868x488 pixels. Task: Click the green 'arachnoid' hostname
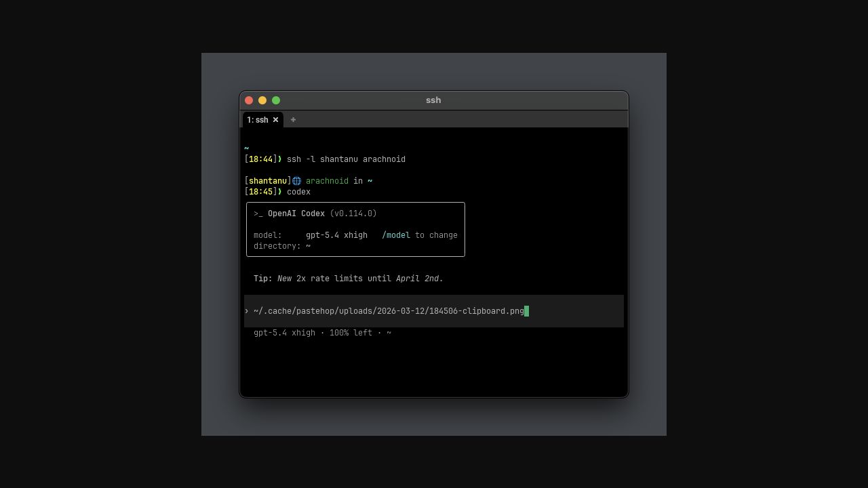[x=327, y=181]
